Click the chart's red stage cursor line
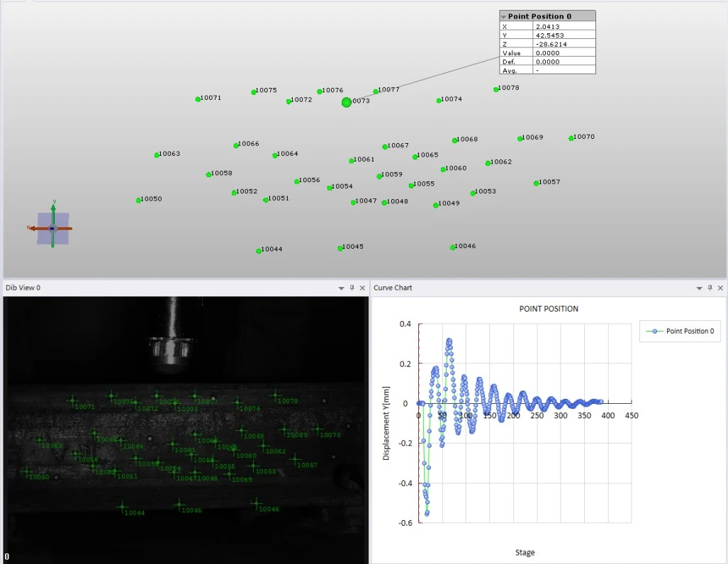This screenshot has width=728, height=564. click(419, 422)
